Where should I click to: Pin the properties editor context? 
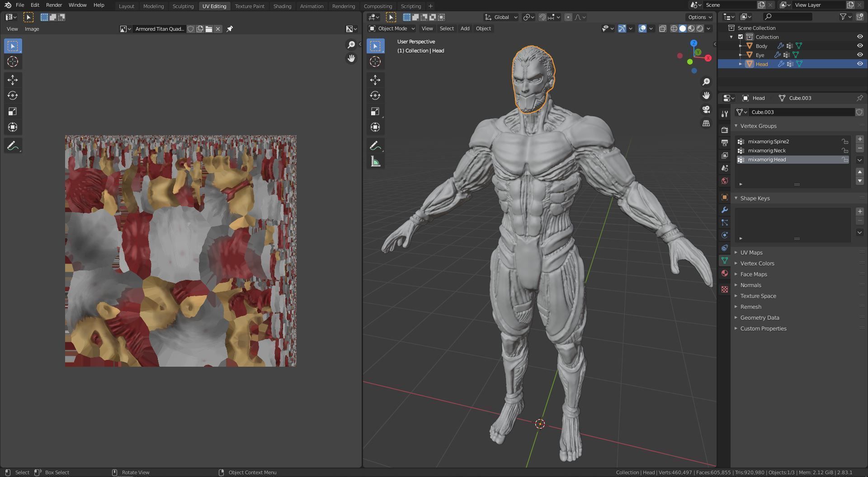click(859, 98)
